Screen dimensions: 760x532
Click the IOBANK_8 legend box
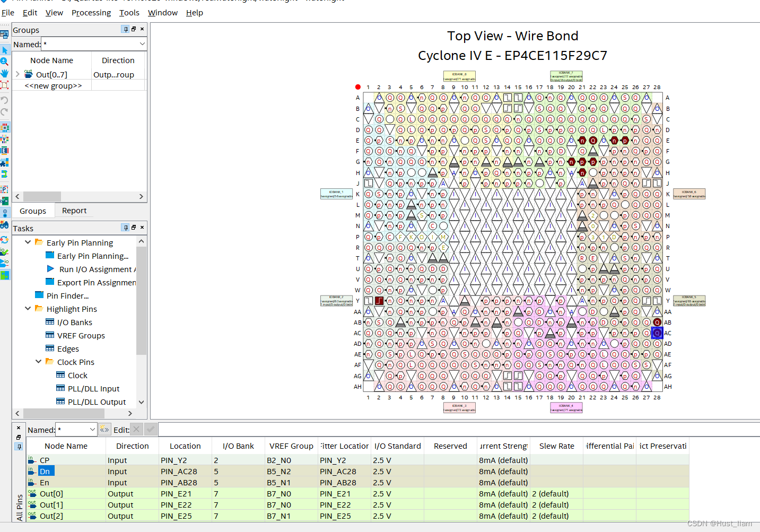click(459, 76)
